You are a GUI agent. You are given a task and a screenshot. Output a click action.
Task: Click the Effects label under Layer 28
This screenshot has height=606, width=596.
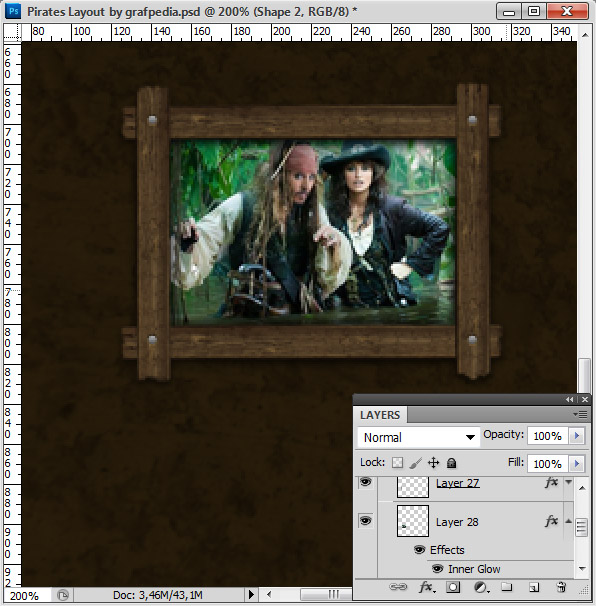tap(447, 550)
